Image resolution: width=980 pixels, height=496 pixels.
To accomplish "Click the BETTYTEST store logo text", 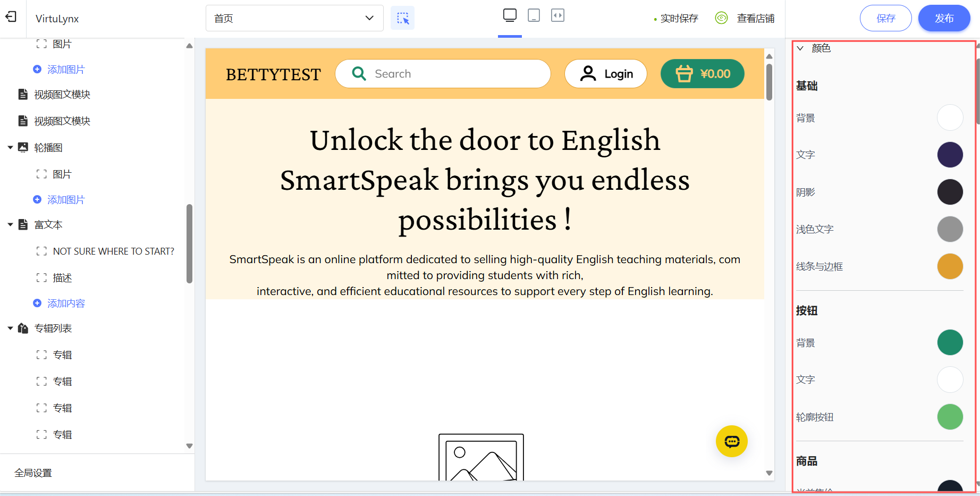I will point(273,74).
